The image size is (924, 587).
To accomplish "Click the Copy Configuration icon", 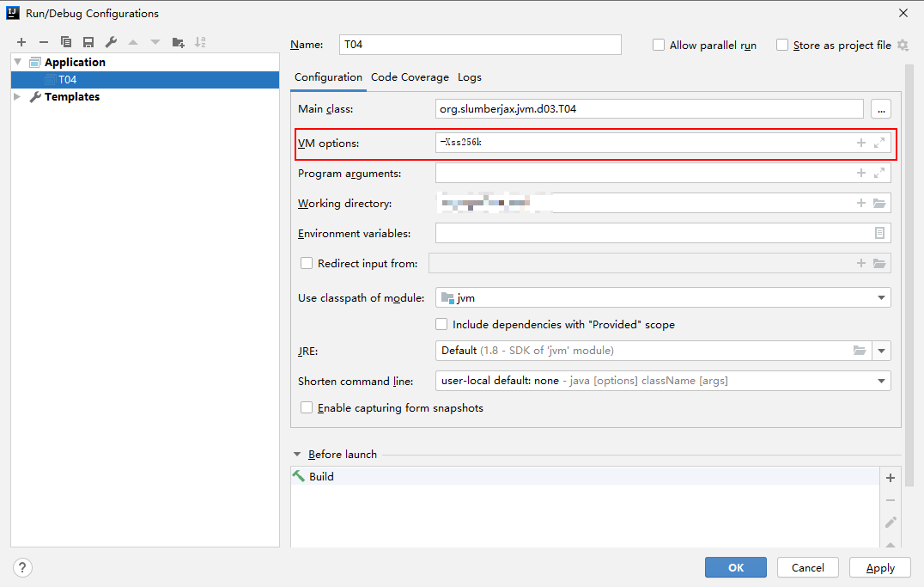I will click(x=66, y=42).
